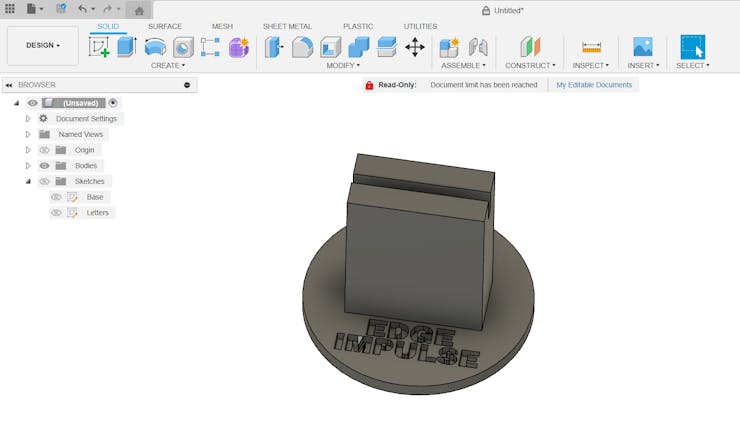Select the Revolve tool icon

click(155, 47)
